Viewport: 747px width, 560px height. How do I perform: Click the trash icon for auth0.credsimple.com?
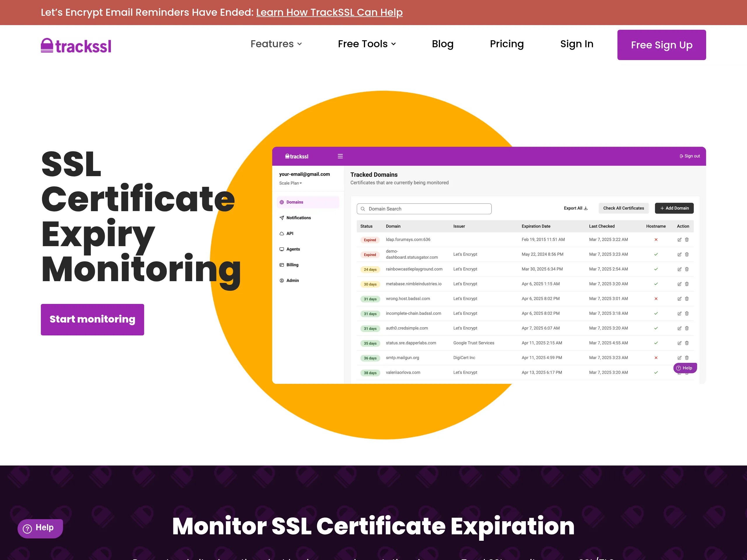(687, 328)
